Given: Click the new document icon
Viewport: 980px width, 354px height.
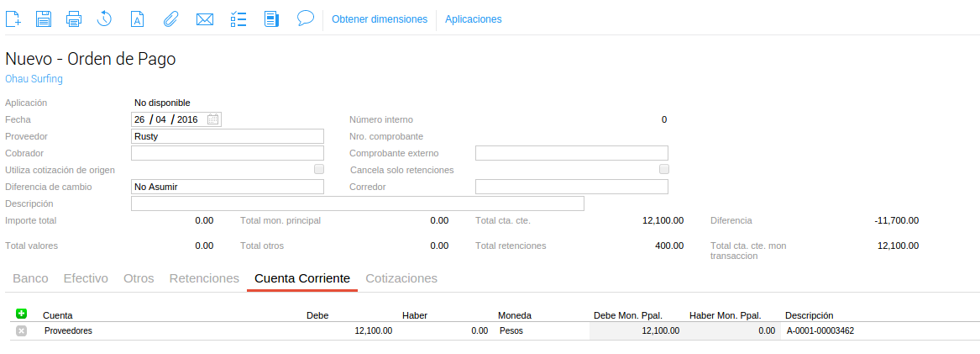Looking at the screenshot, I should pos(13,18).
